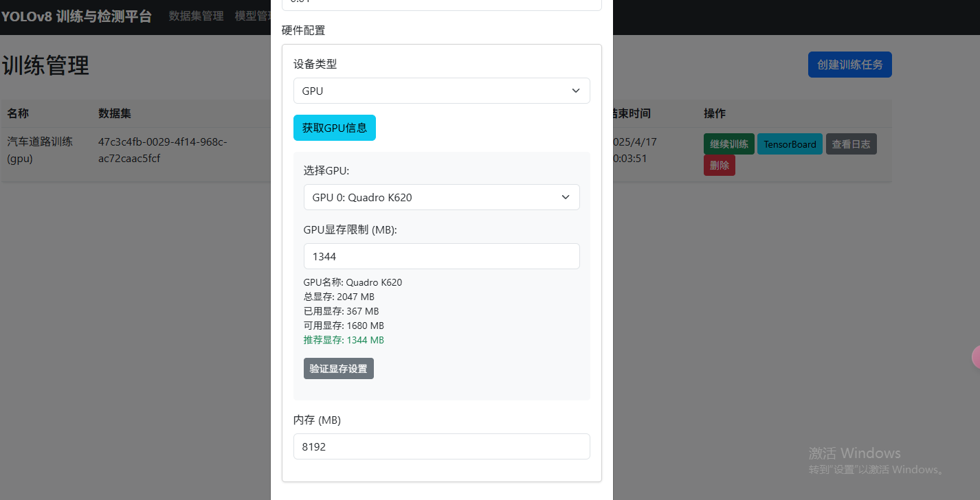Delete the 汽车道路训练(gpu) task

pyautogui.click(x=719, y=165)
